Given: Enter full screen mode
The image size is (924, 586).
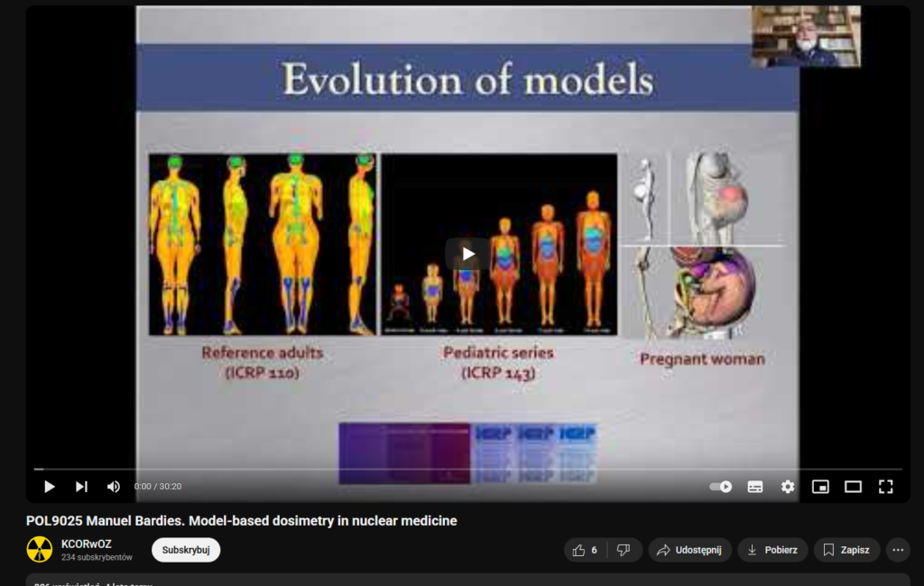Looking at the screenshot, I should click(885, 487).
